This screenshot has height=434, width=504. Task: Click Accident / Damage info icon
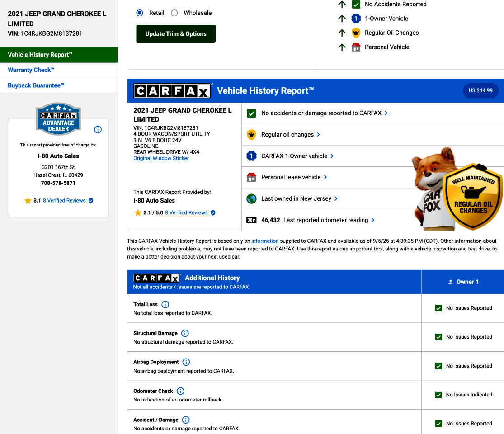186,420
